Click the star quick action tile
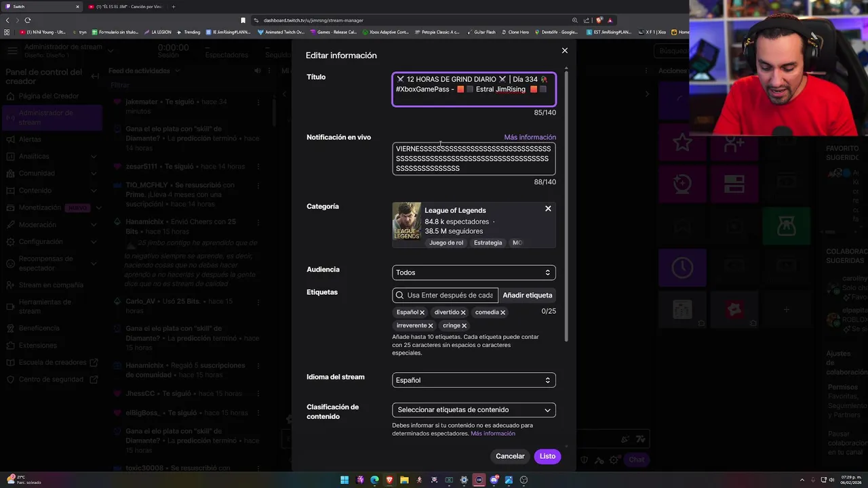Viewport: 868px width, 488px height. (682, 142)
